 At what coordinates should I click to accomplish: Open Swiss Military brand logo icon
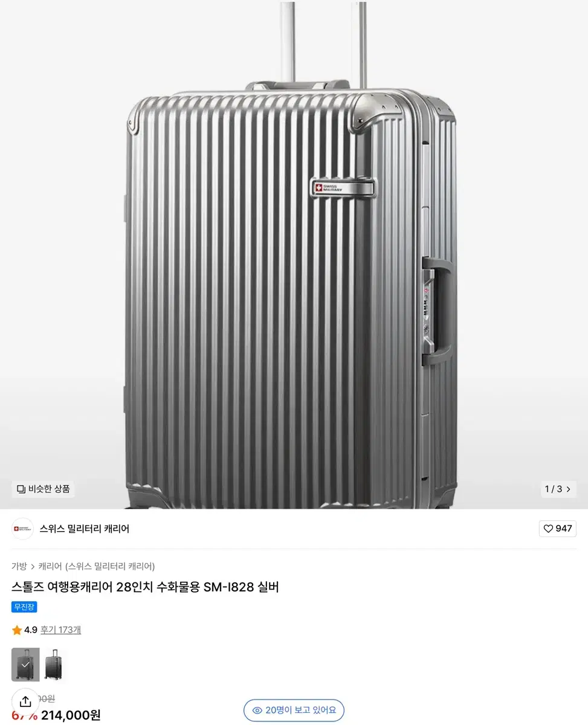[22, 529]
